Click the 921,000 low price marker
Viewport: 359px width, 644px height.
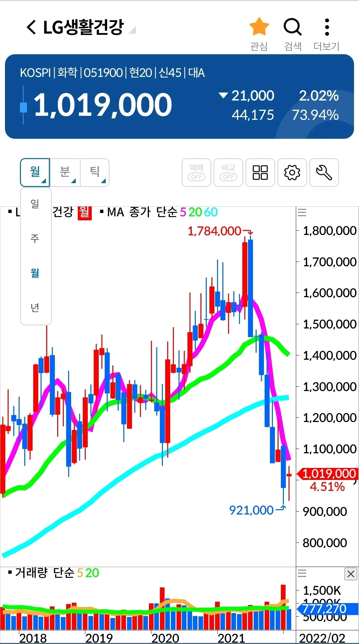[251, 510]
